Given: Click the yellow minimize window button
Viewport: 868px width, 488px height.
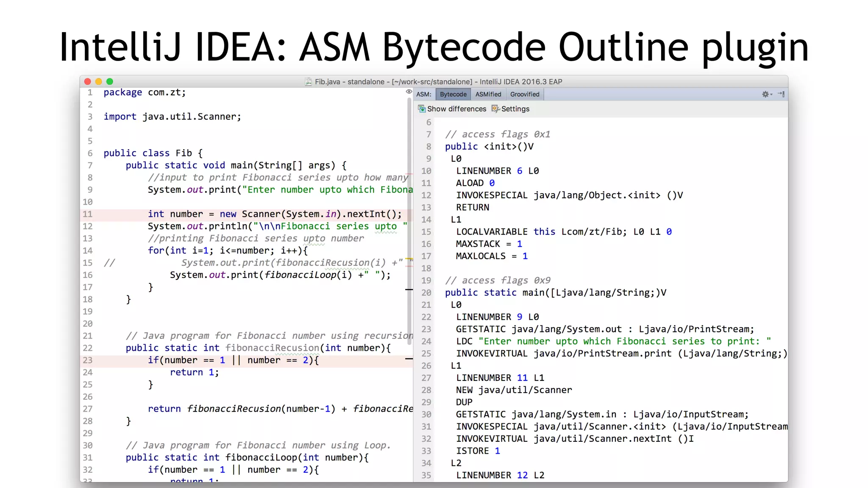Looking at the screenshot, I should click(x=99, y=81).
